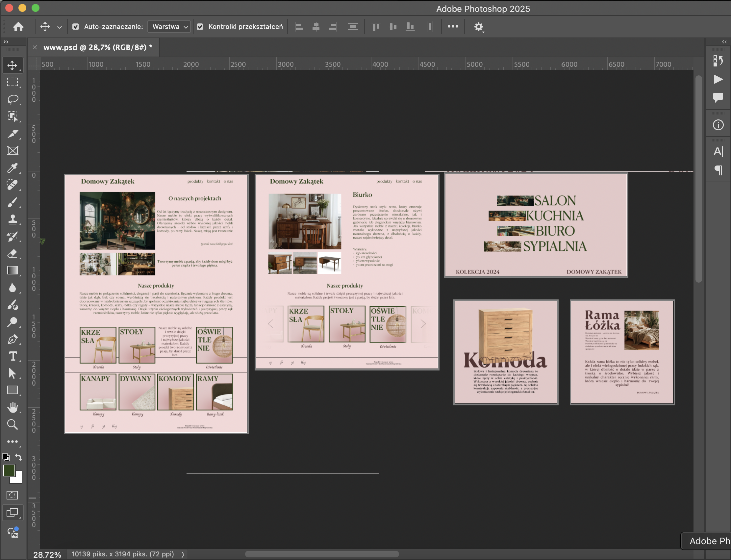Viewport: 731px width, 560px height.
Task: Select the Adjustment Brush tool
Action: click(x=12, y=305)
